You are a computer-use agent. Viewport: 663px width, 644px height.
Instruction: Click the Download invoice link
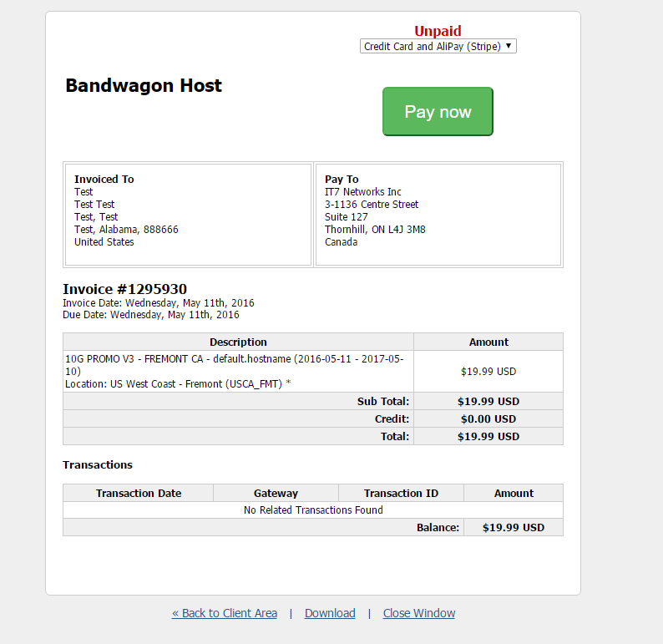coord(330,613)
